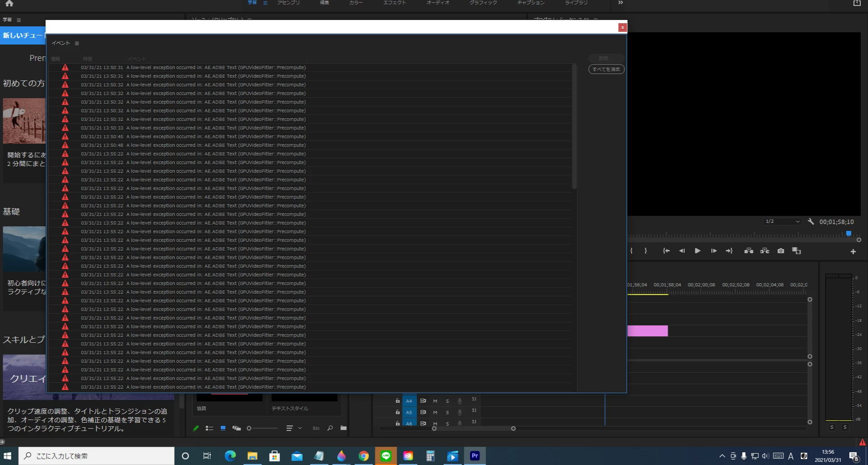
Task: Step back one frame
Action: tap(682, 251)
